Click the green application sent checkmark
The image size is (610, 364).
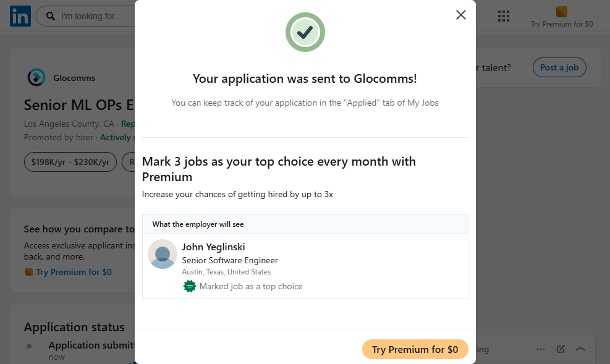(x=305, y=32)
